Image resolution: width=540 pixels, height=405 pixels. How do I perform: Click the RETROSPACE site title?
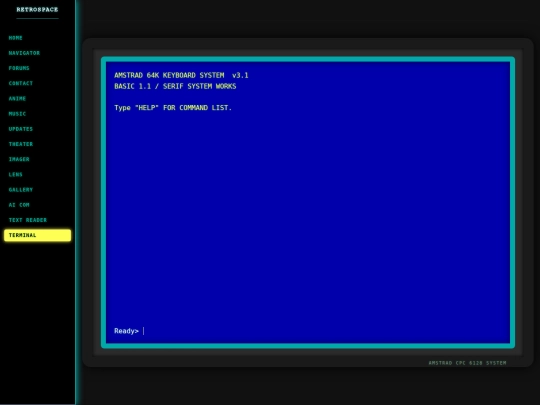click(x=37, y=10)
